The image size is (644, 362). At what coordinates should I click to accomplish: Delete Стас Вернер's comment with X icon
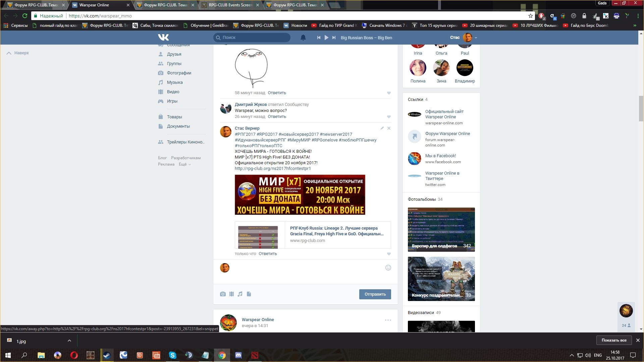click(389, 128)
